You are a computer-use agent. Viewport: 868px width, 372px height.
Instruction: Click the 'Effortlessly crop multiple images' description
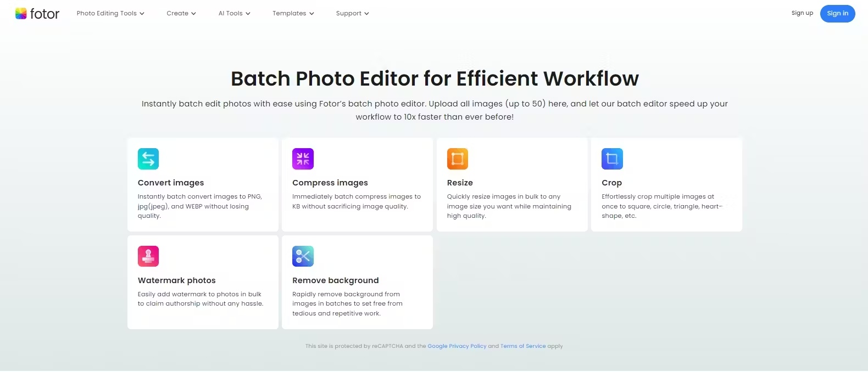coord(662,206)
